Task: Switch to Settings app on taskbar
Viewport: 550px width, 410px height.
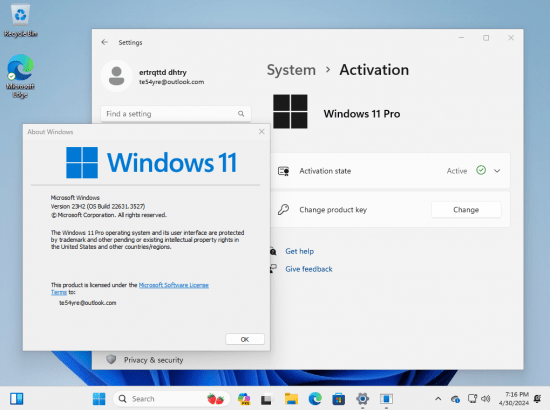Action: click(362, 399)
